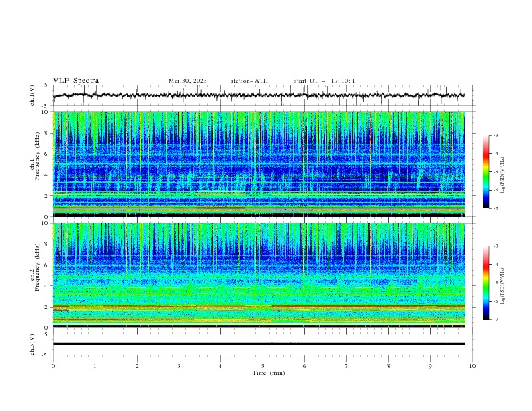Click the flat ch.3 waveform trace
The width and height of the screenshot is (532, 411).
(x=259, y=344)
